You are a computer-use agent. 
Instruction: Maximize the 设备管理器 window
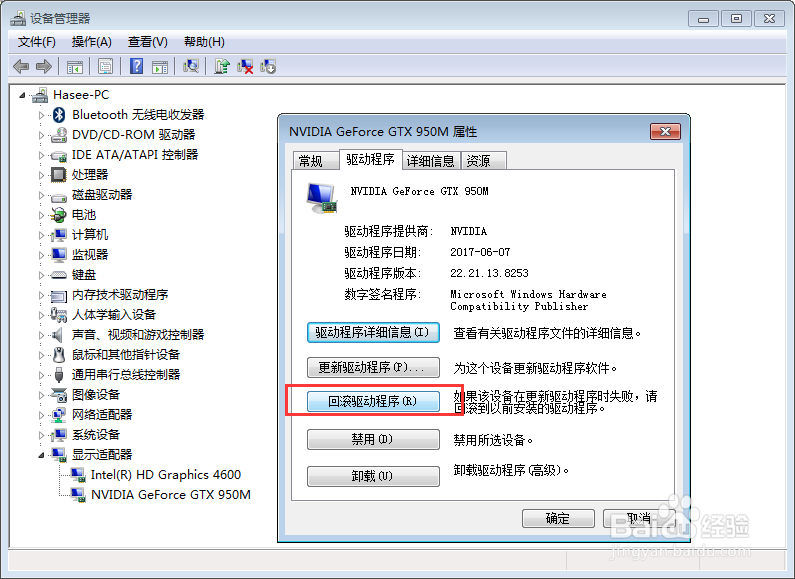pos(736,19)
